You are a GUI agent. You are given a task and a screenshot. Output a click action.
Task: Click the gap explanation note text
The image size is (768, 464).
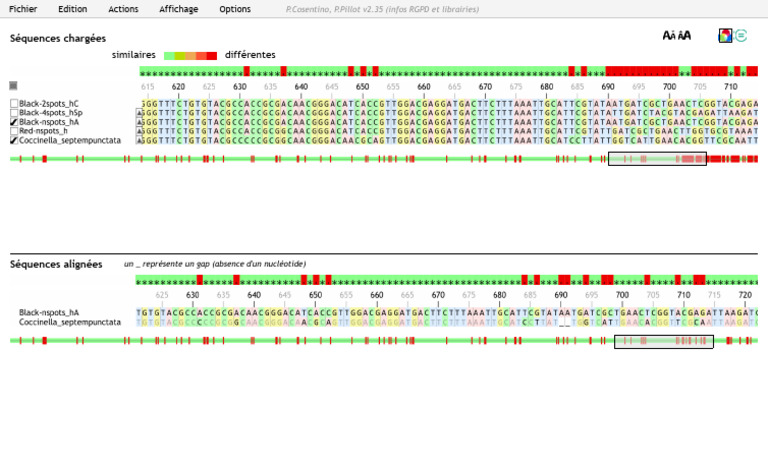click(215, 264)
